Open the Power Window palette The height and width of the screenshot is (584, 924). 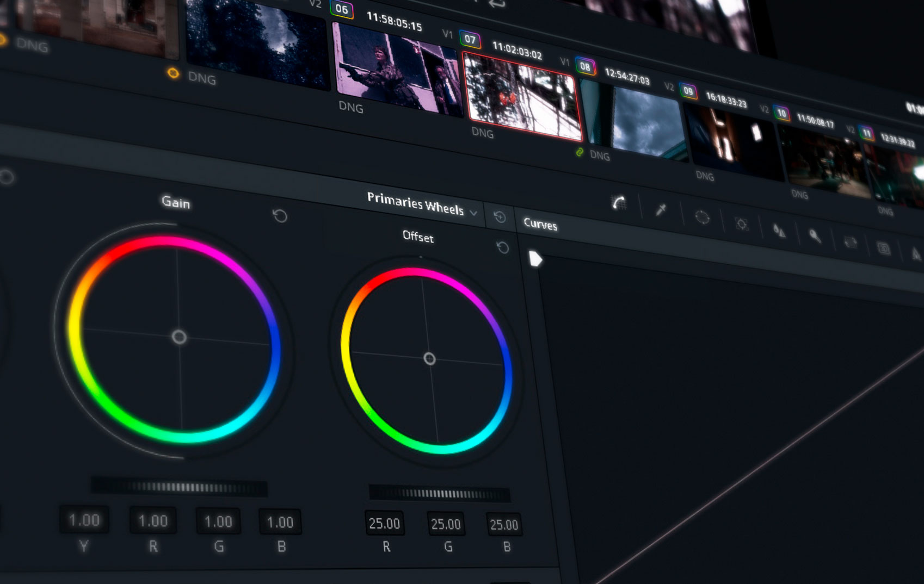pyautogui.click(x=702, y=218)
